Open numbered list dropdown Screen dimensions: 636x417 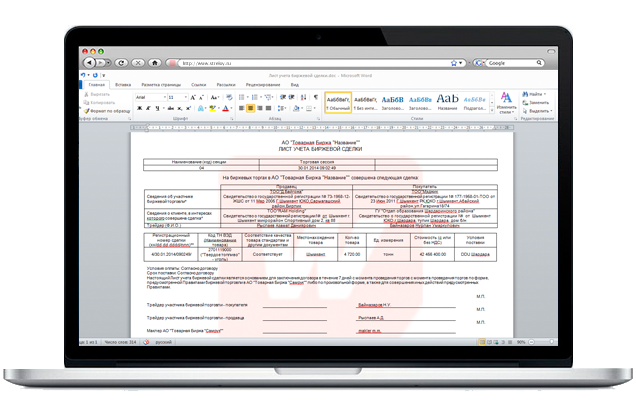[x=261, y=97]
